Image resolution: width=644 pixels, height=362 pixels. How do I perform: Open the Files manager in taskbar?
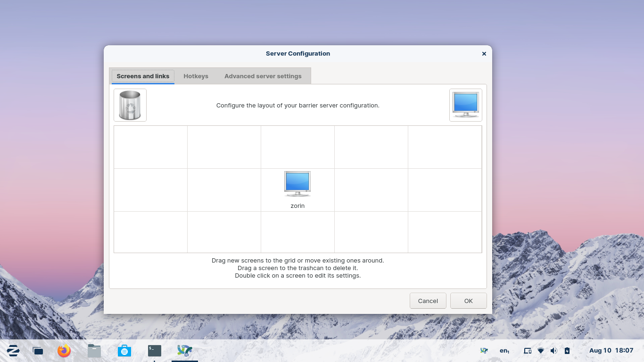coord(94,351)
